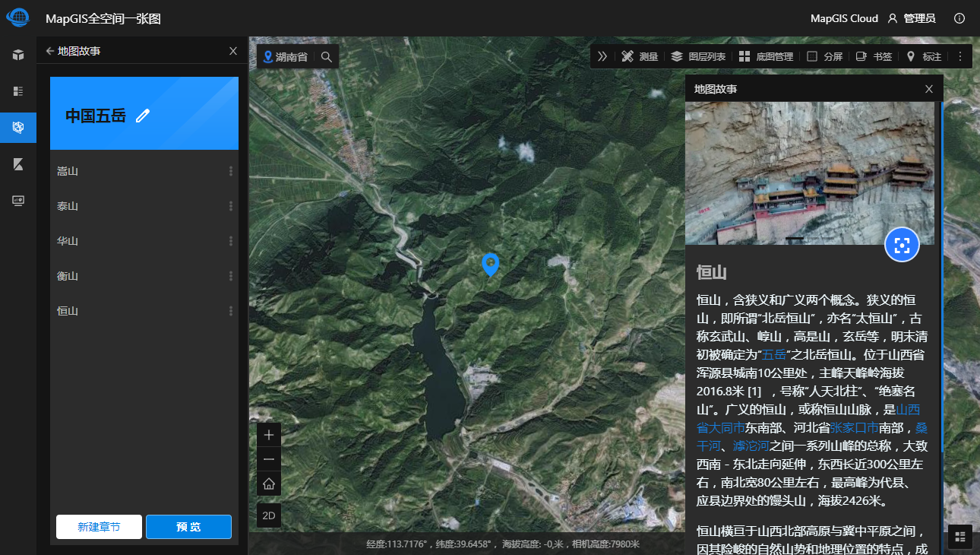This screenshot has width=980, height=555.
Task: Open the 湖南省 location selector
Action: [x=285, y=56]
